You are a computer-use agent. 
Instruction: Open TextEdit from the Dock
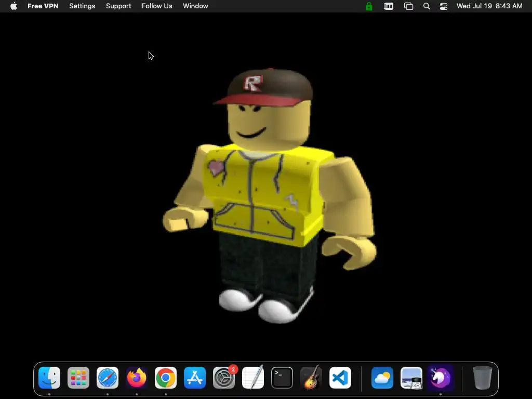point(253,378)
